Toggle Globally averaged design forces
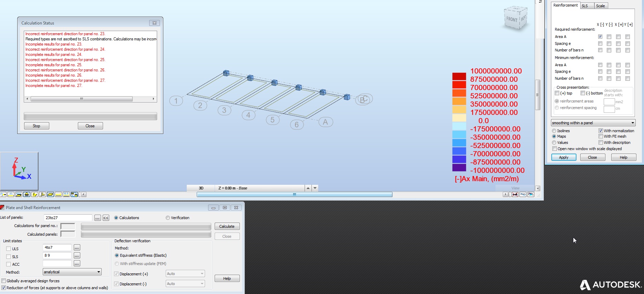644x294 pixels. (x=4, y=281)
